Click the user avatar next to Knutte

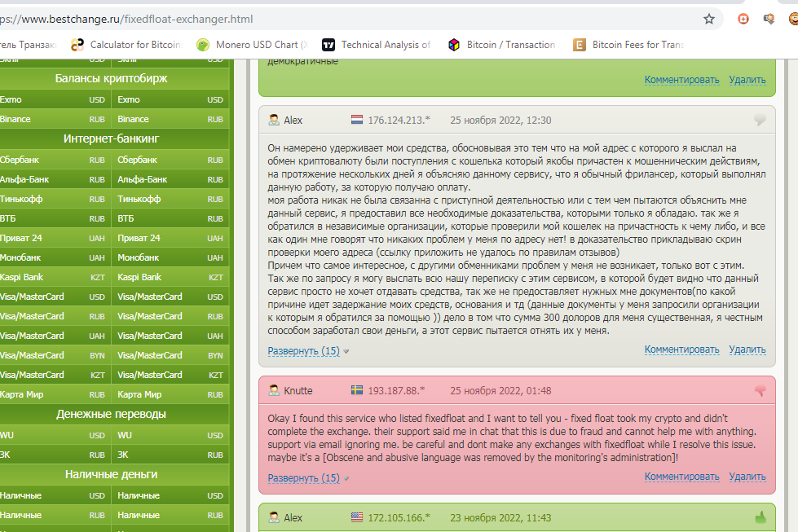(274, 390)
